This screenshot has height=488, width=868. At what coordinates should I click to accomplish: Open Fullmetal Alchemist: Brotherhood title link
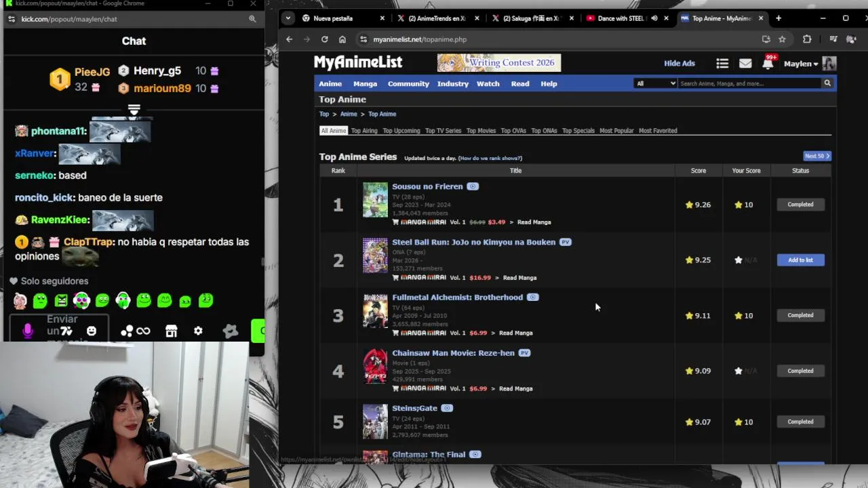(x=457, y=298)
